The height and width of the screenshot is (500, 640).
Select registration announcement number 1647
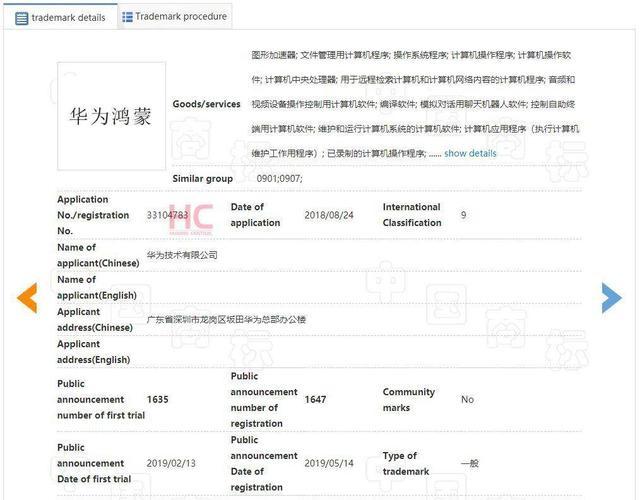click(x=315, y=399)
